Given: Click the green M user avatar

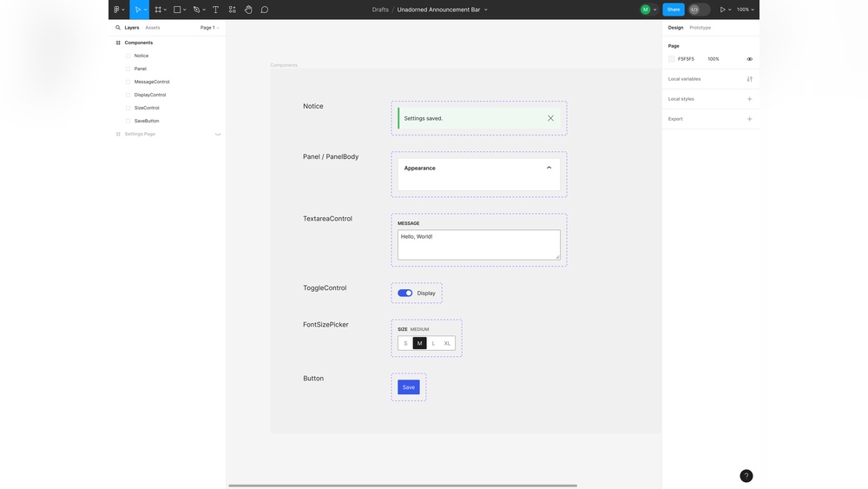Looking at the screenshot, I should pyautogui.click(x=645, y=10).
